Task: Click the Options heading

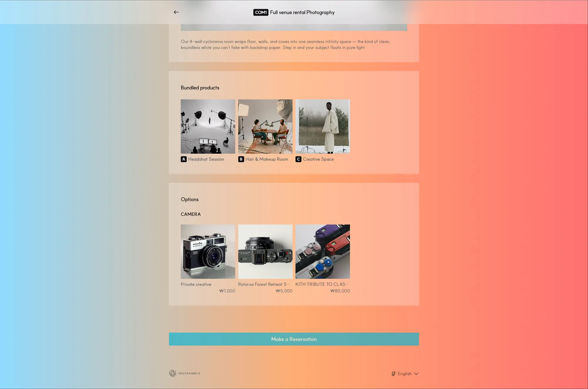Action: click(x=190, y=199)
